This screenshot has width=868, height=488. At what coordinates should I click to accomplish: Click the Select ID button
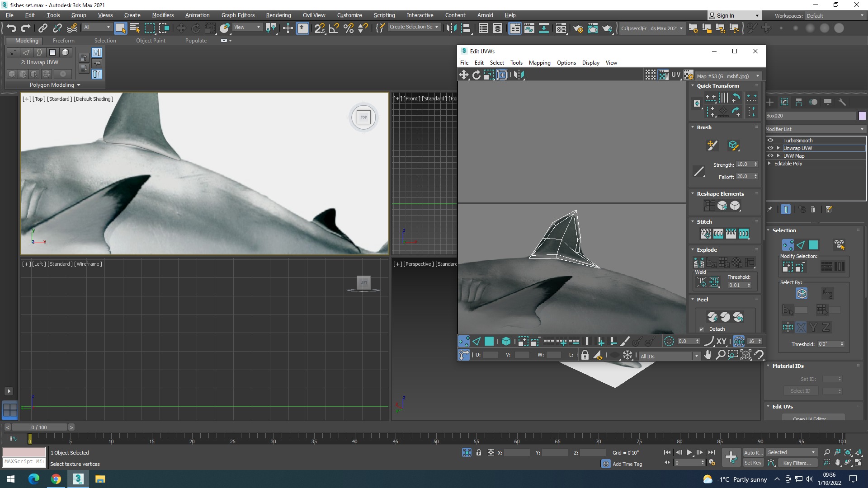click(x=800, y=391)
